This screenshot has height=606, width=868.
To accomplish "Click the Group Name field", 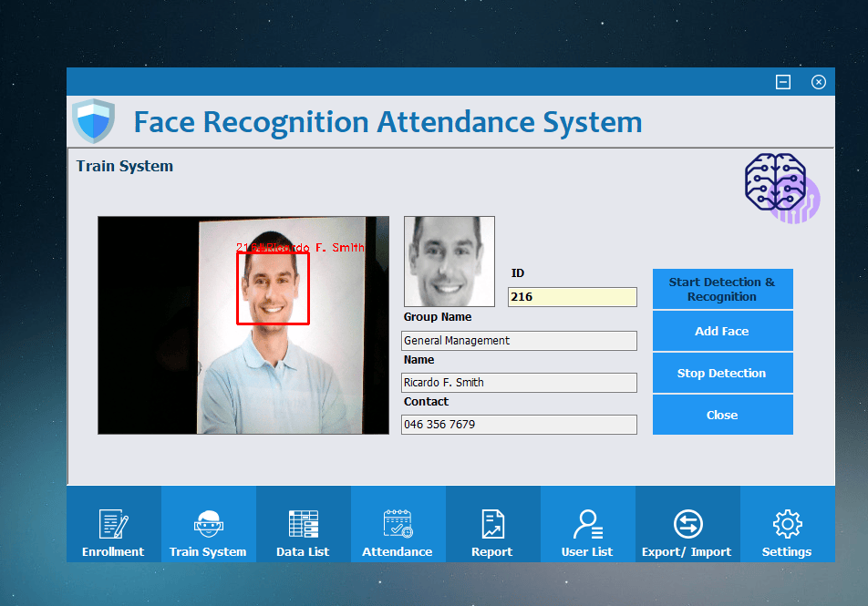I will point(519,340).
